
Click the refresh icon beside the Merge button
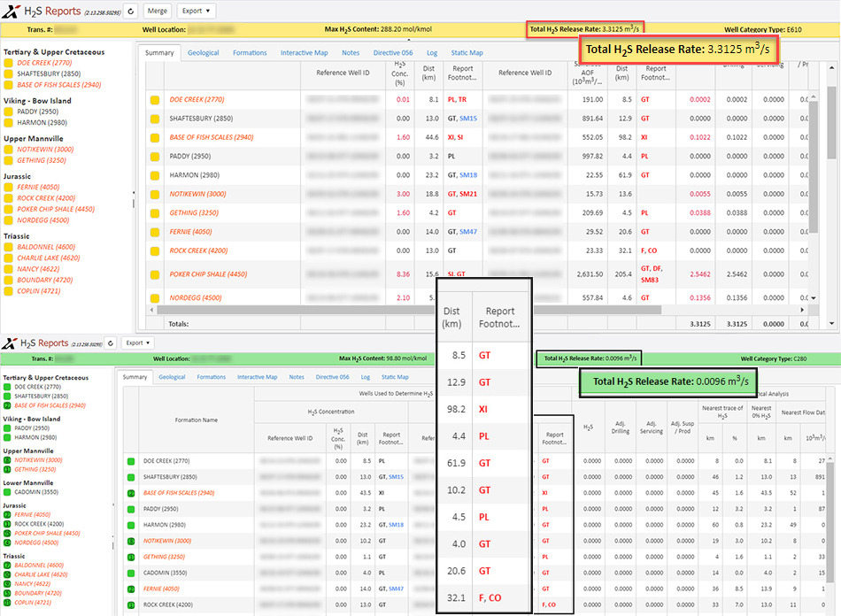pos(130,11)
